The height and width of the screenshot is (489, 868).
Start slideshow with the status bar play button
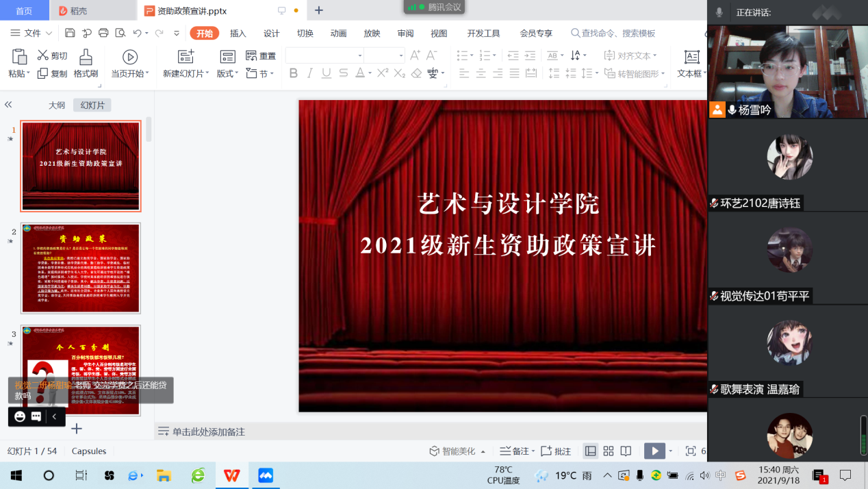[x=654, y=451]
